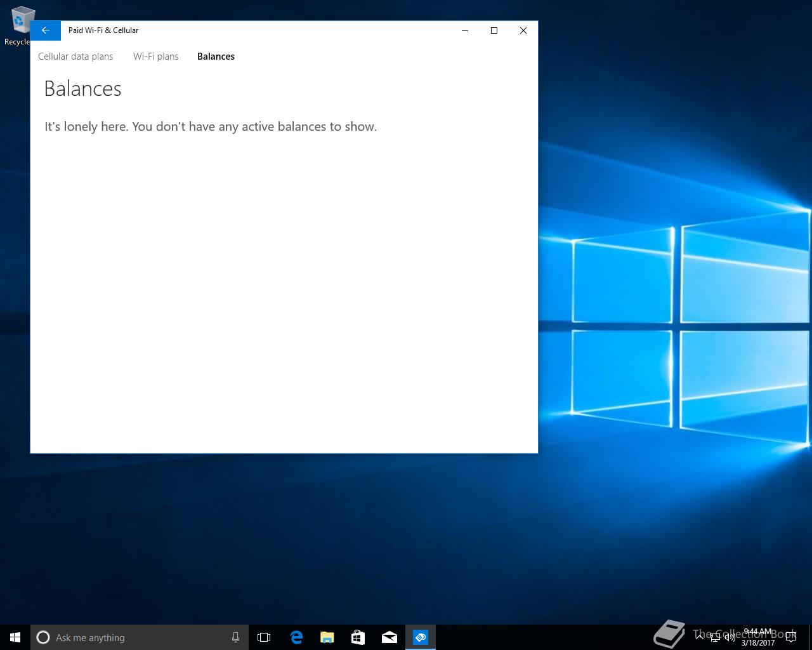
Task: Open the Wi-Fi plans tab
Action: [x=155, y=56]
